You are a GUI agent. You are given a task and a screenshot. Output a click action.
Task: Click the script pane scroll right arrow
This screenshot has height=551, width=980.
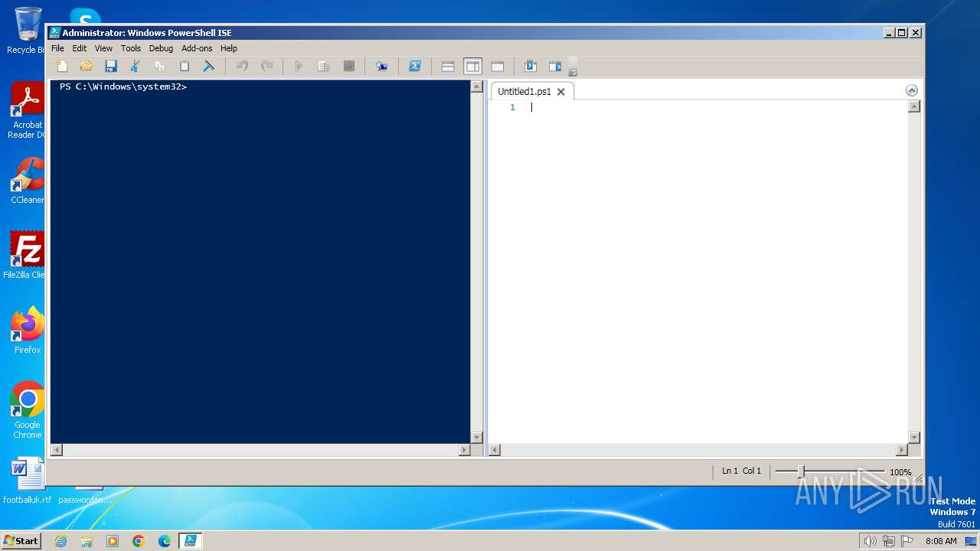pos(902,450)
